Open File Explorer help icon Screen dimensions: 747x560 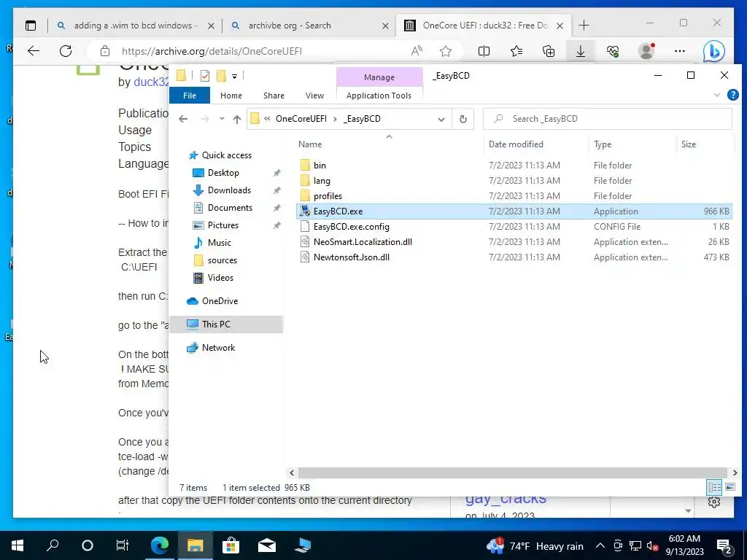(732, 95)
